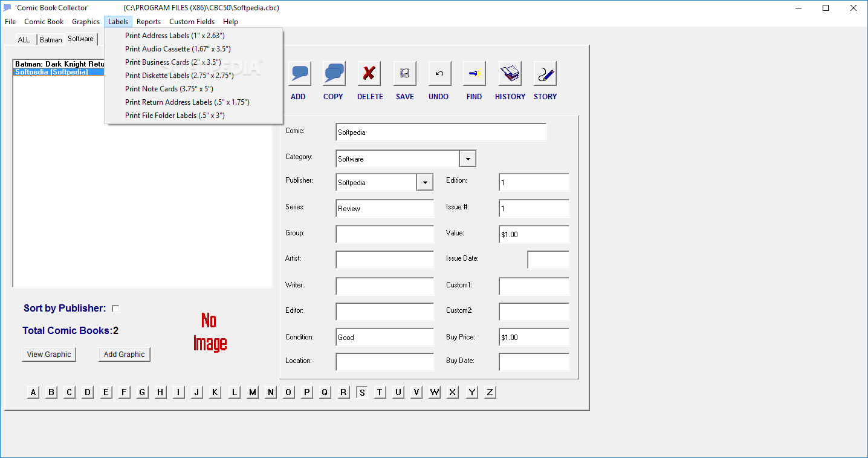Viewport: 868px width, 458px height.
Task: Filter by letter M button
Action: tap(253, 393)
